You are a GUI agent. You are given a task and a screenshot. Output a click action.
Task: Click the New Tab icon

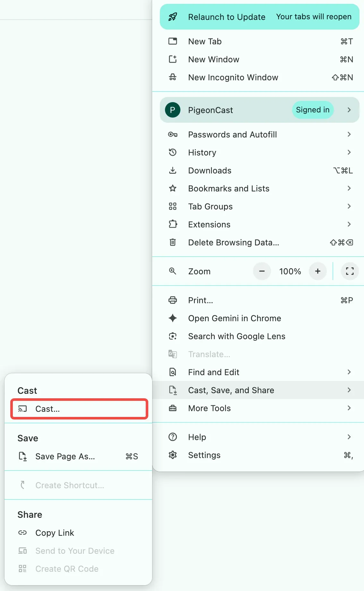[173, 41]
